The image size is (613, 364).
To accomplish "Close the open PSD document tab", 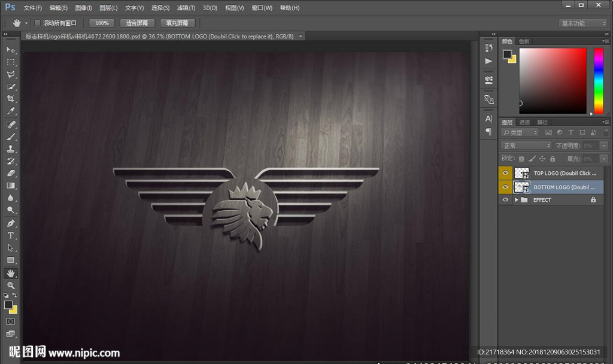I will click(x=301, y=36).
